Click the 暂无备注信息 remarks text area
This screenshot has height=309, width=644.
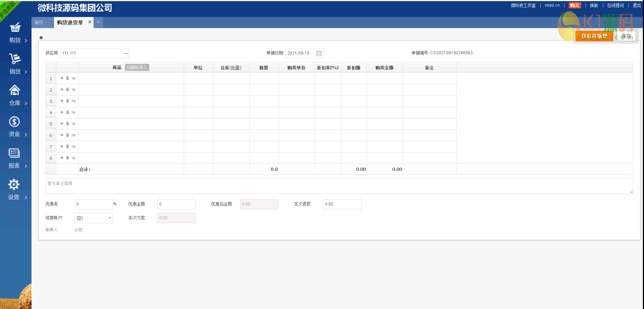[339, 186]
